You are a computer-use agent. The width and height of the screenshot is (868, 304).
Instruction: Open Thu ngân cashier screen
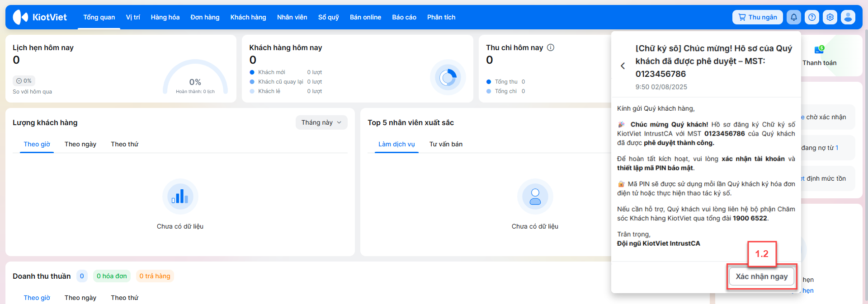coord(758,17)
